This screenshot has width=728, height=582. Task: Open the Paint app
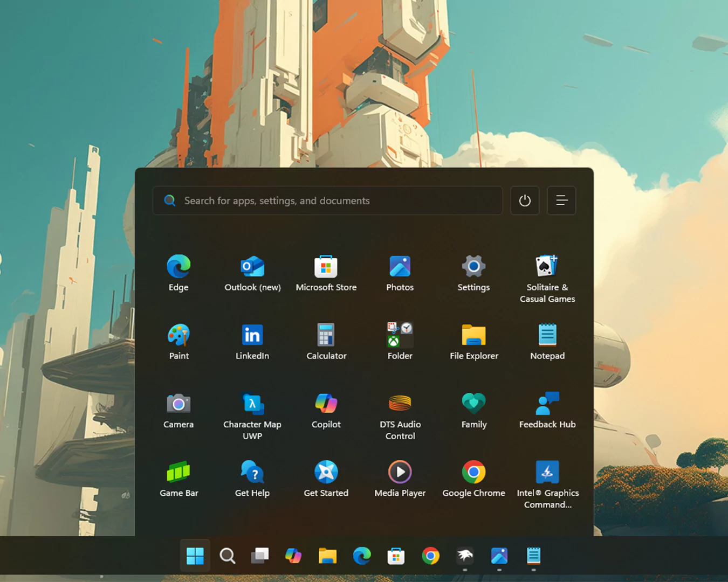point(178,342)
